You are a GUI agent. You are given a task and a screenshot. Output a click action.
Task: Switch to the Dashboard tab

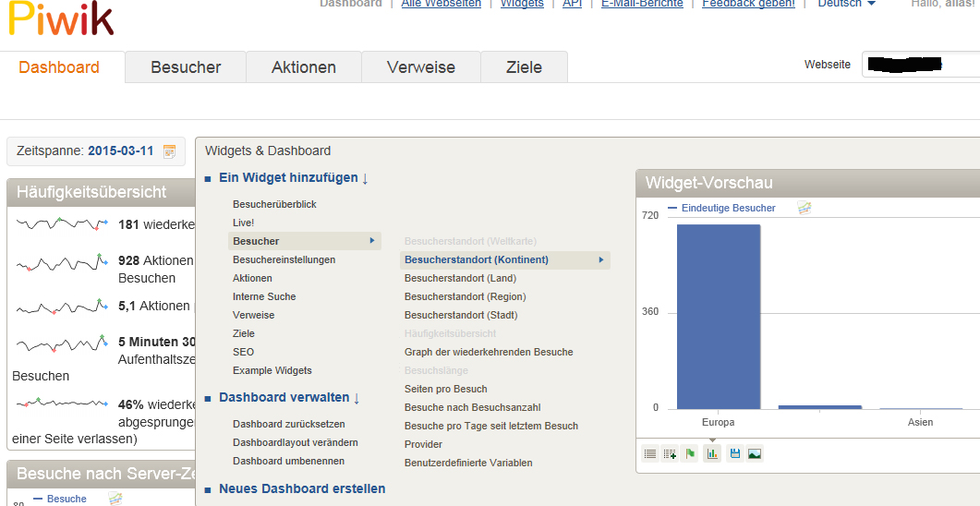point(59,66)
